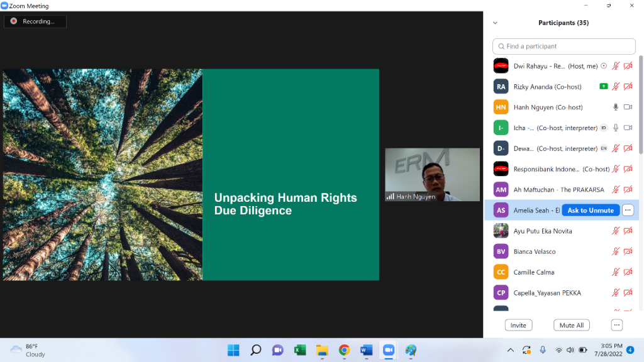Click the Capella_Yayasan PEKKA CP avatar

501,293
